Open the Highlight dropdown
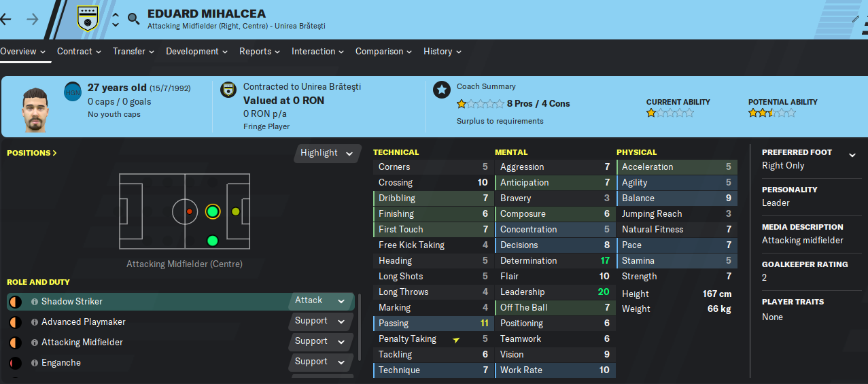 pos(327,153)
